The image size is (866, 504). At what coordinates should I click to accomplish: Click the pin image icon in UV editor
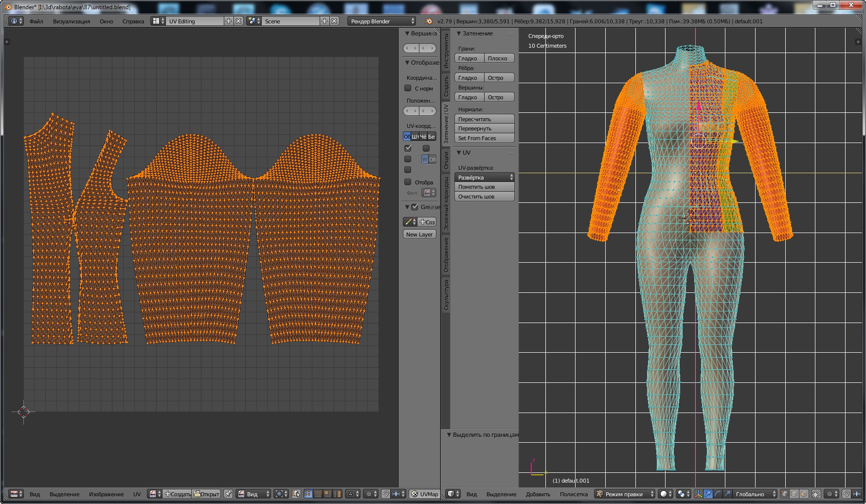[x=228, y=494]
